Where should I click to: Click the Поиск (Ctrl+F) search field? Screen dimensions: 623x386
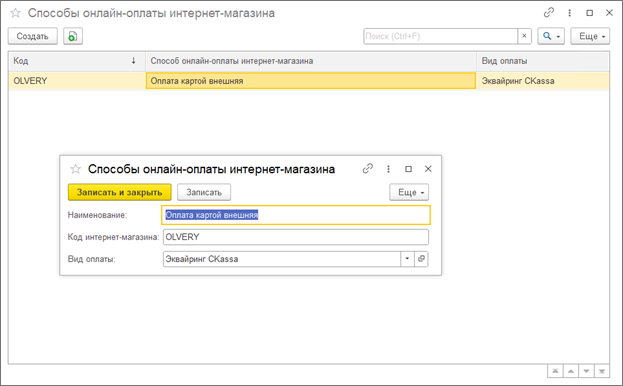tap(441, 36)
